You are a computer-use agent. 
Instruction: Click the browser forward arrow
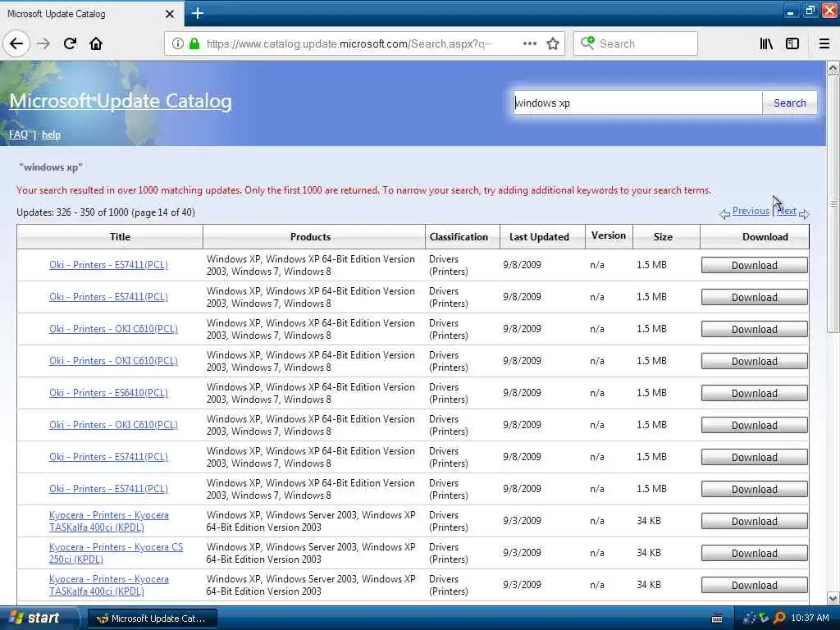click(x=43, y=43)
